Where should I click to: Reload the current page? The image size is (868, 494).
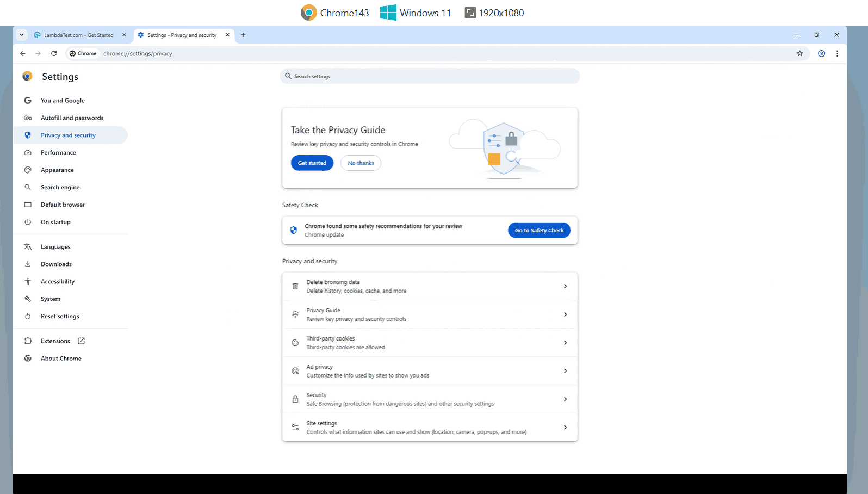tap(54, 53)
